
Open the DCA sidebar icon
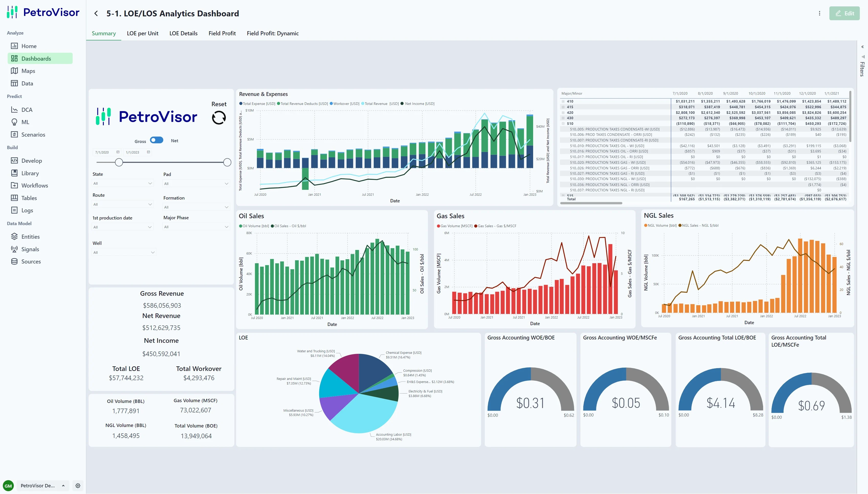[14, 109]
